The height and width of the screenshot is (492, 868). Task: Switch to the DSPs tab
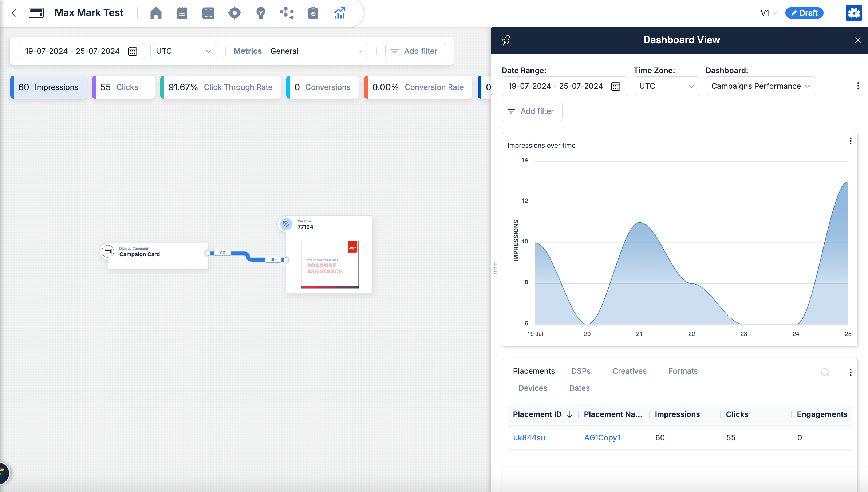(581, 371)
